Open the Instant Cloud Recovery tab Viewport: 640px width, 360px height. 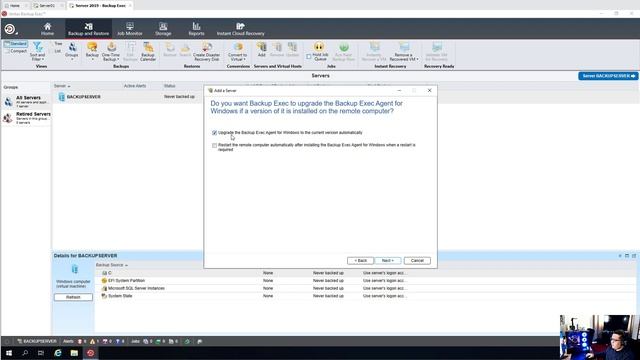(240, 29)
